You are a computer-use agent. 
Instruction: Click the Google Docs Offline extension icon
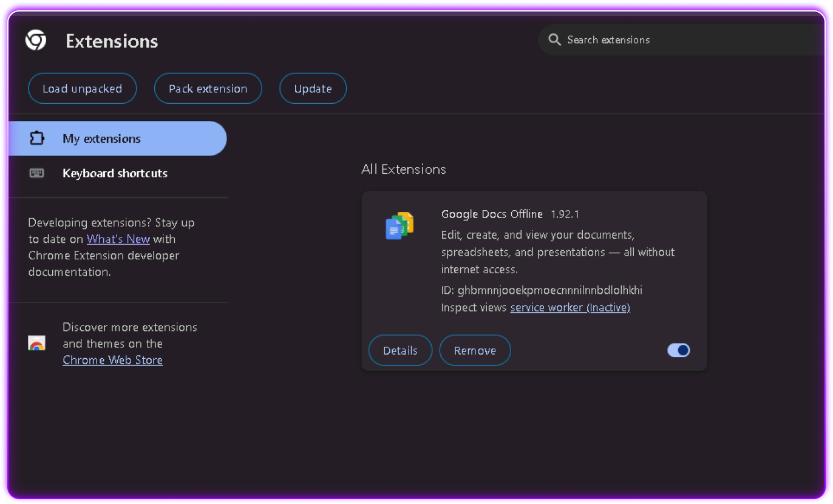399,226
